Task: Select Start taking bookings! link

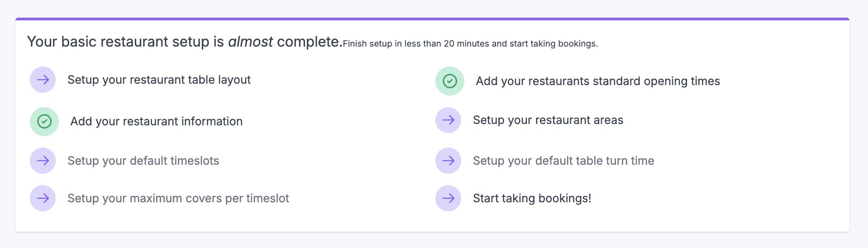Action: 532,198
